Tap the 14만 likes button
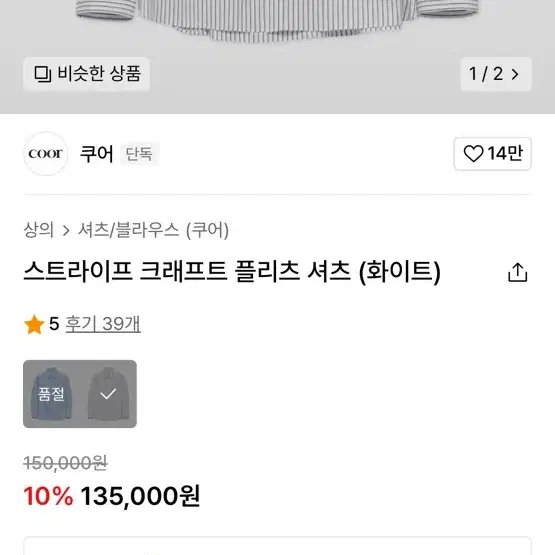Image resolution: width=555 pixels, height=555 pixels. click(x=493, y=154)
